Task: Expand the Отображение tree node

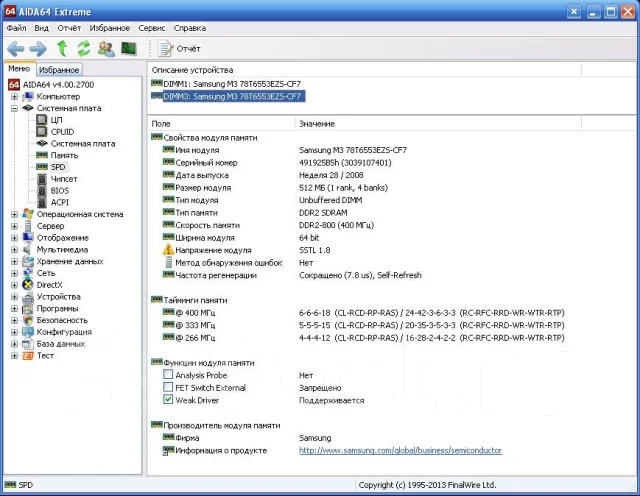Action: 14,238
